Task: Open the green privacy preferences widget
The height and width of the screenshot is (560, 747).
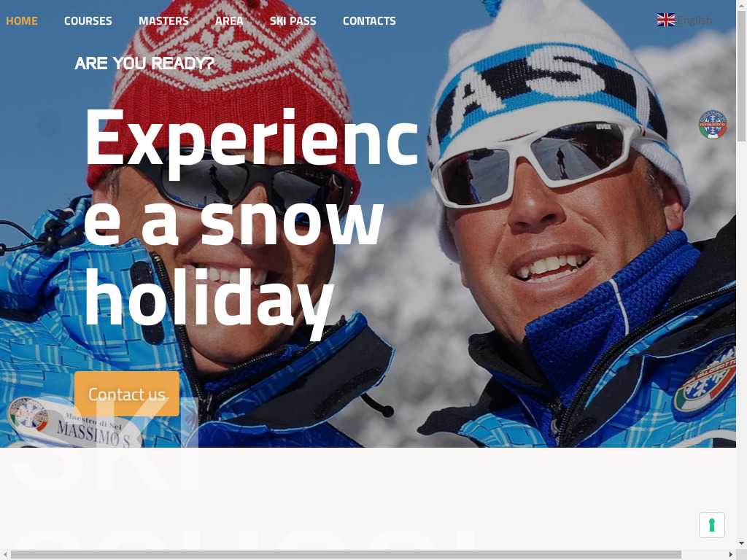Action: (712, 525)
